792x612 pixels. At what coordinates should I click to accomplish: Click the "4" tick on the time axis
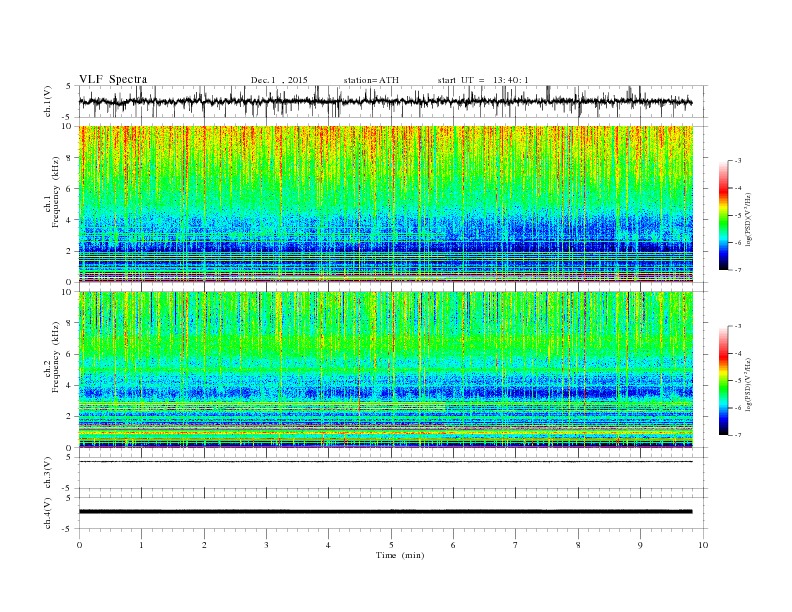coord(328,545)
